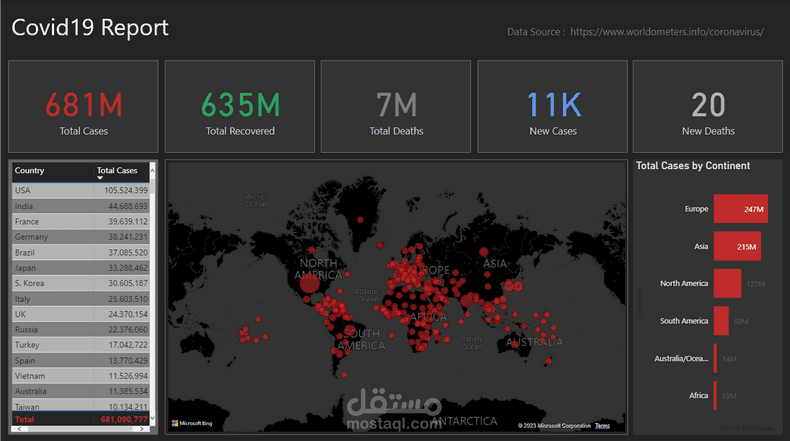Select the USA row in table

coord(81,191)
